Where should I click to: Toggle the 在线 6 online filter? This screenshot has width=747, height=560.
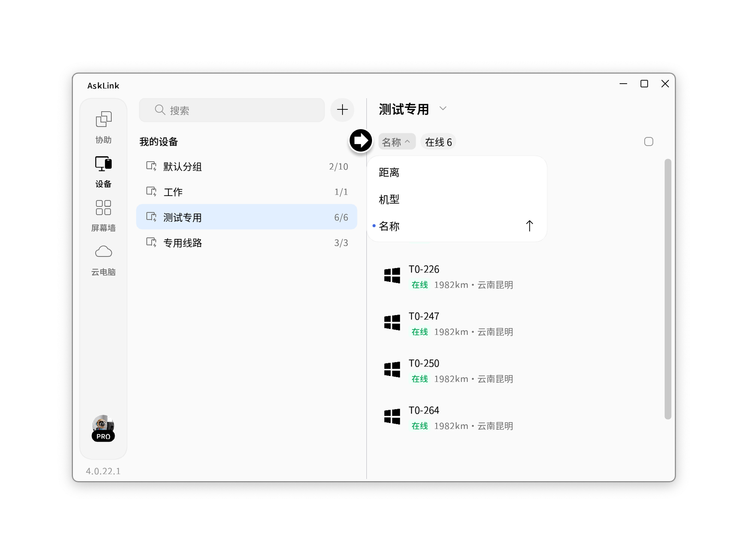(x=438, y=141)
